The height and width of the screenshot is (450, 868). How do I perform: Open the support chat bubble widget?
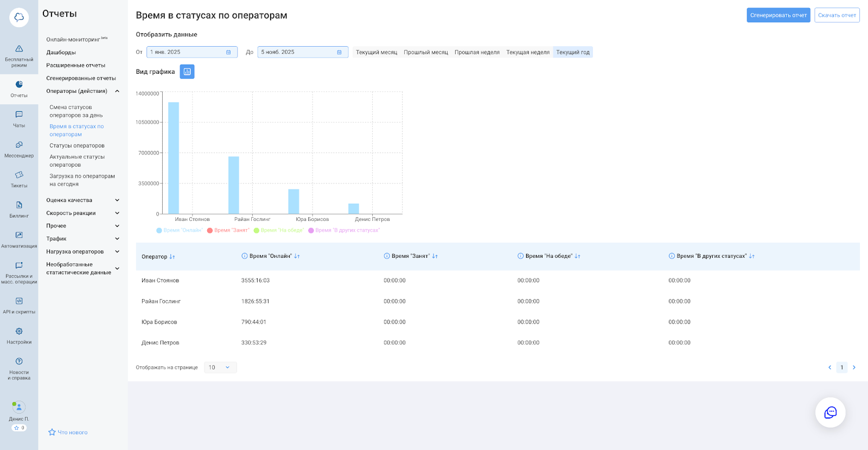pyautogui.click(x=830, y=413)
